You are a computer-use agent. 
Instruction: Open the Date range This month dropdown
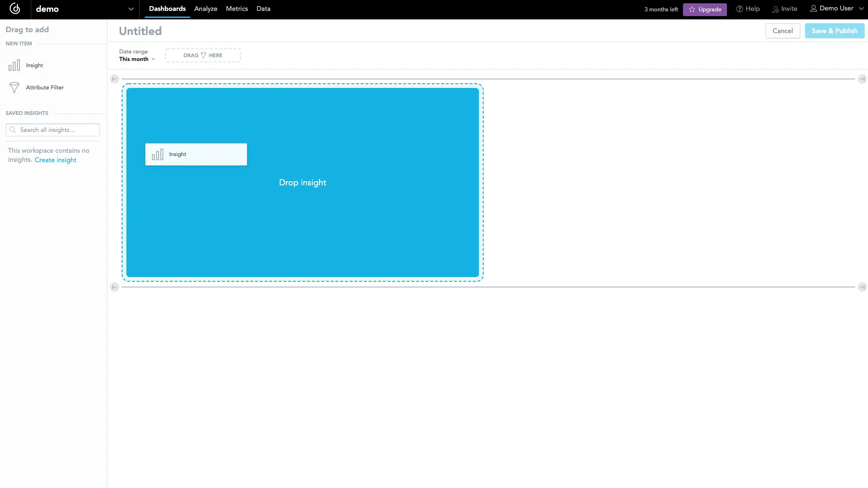click(137, 55)
